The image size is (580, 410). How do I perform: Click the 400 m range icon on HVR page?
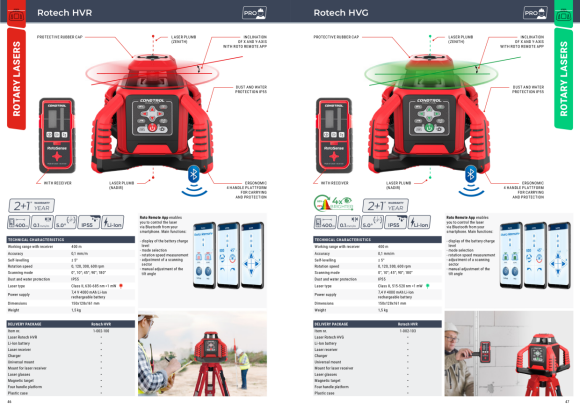pyautogui.click(x=19, y=222)
